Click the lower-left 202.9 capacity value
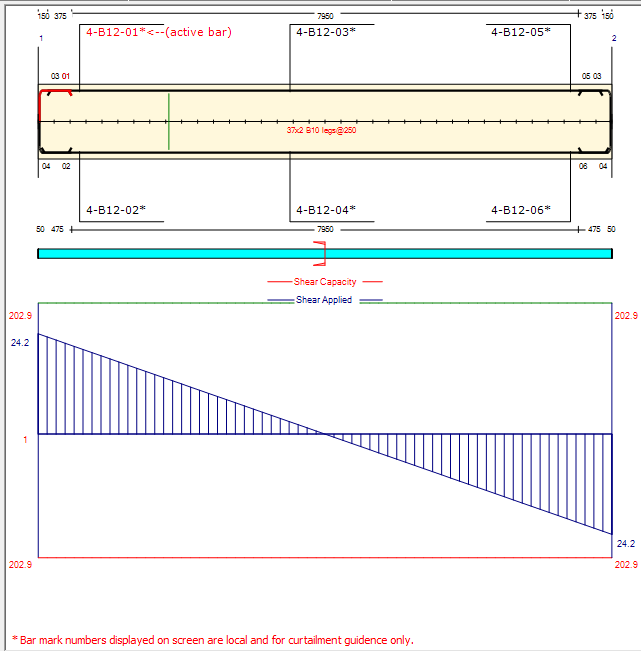 click(x=20, y=565)
